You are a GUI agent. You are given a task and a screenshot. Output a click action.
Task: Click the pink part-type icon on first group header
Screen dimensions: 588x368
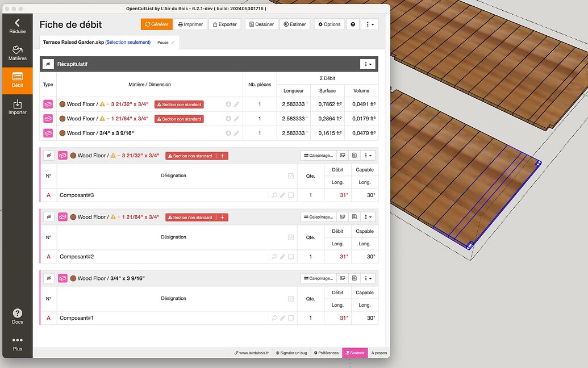click(x=62, y=155)
